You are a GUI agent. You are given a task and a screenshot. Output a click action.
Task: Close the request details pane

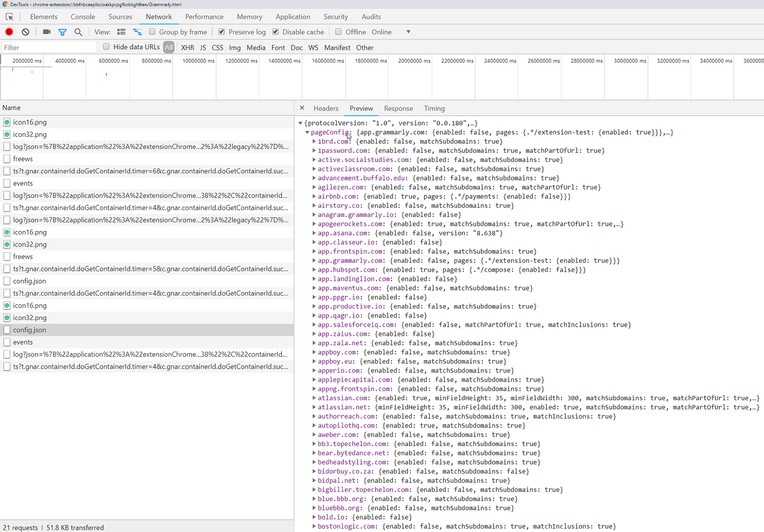pos(302,108)
